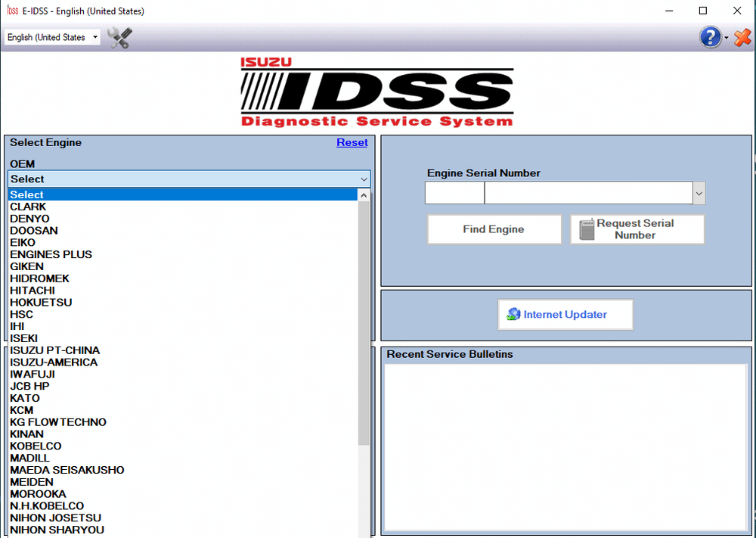
Task: Click the blue Help question mark icon
Action: point(709,36)
